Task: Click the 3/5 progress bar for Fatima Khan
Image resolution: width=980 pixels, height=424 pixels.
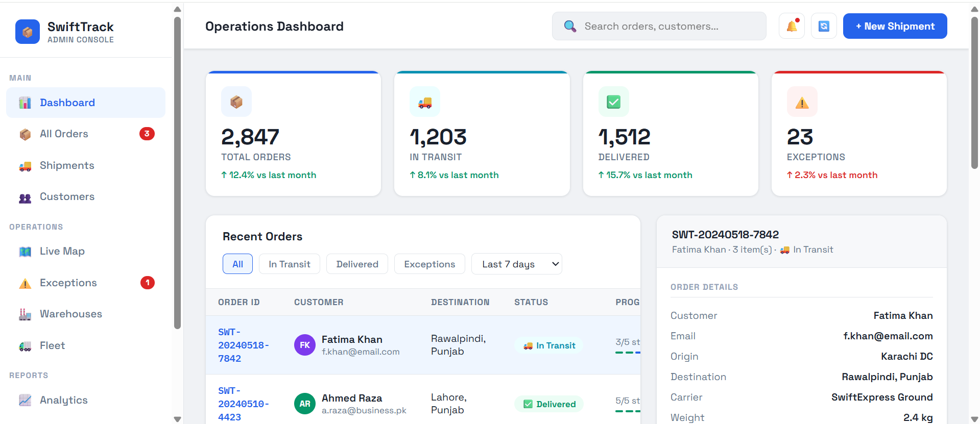Action: click(x=628, y=352)
